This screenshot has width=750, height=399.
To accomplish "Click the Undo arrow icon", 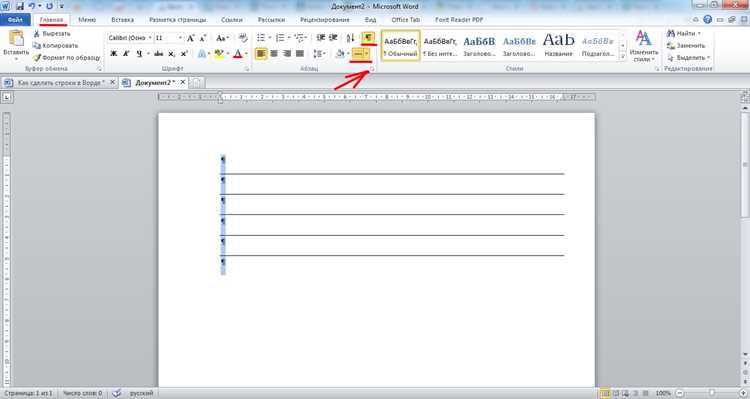I will coord(32,6).
